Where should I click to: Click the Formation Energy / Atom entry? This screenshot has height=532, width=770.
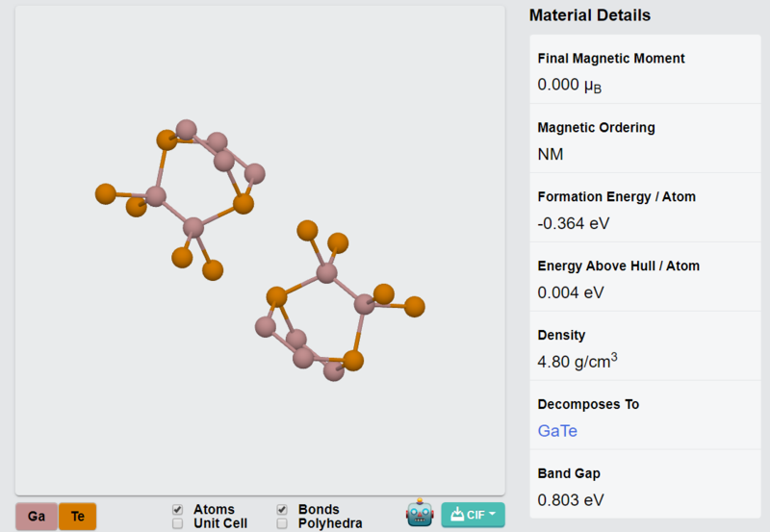[645, 208]
